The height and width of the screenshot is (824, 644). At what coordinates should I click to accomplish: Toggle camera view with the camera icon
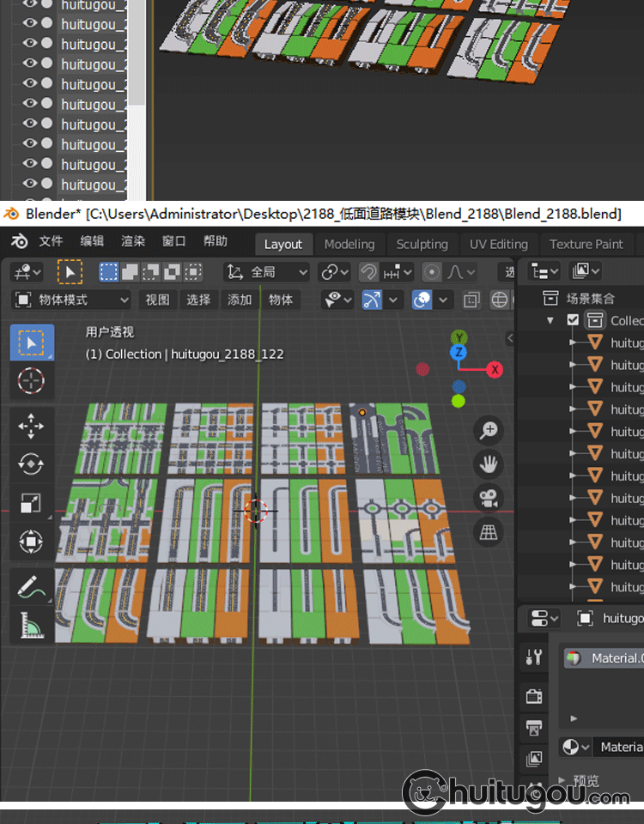[x=489, y=498]
